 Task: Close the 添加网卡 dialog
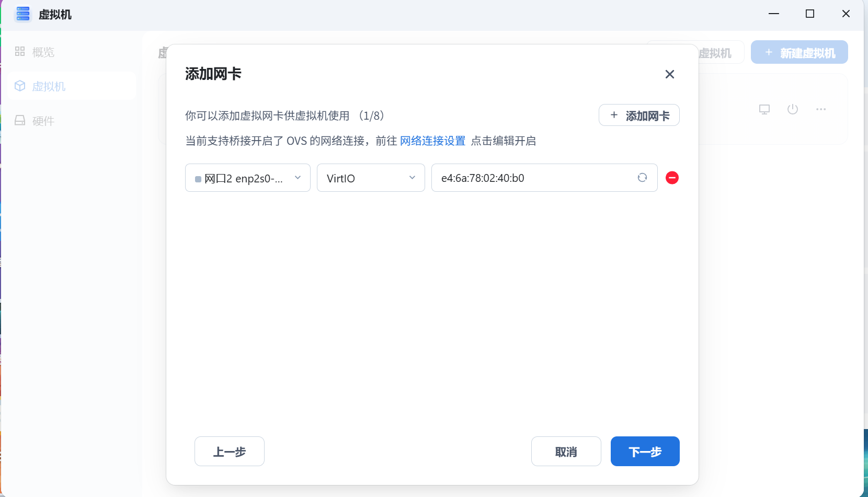click(x=670, y=74)
